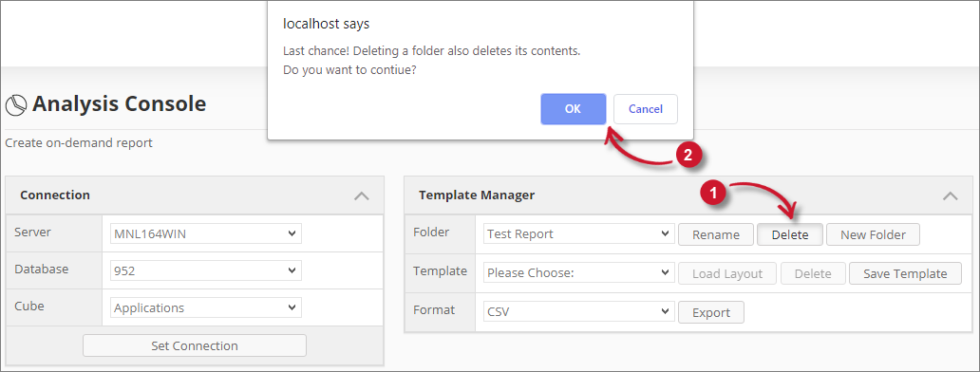
Task: Open the Template dropdown showing Please Choose
Action: point(578,272)
